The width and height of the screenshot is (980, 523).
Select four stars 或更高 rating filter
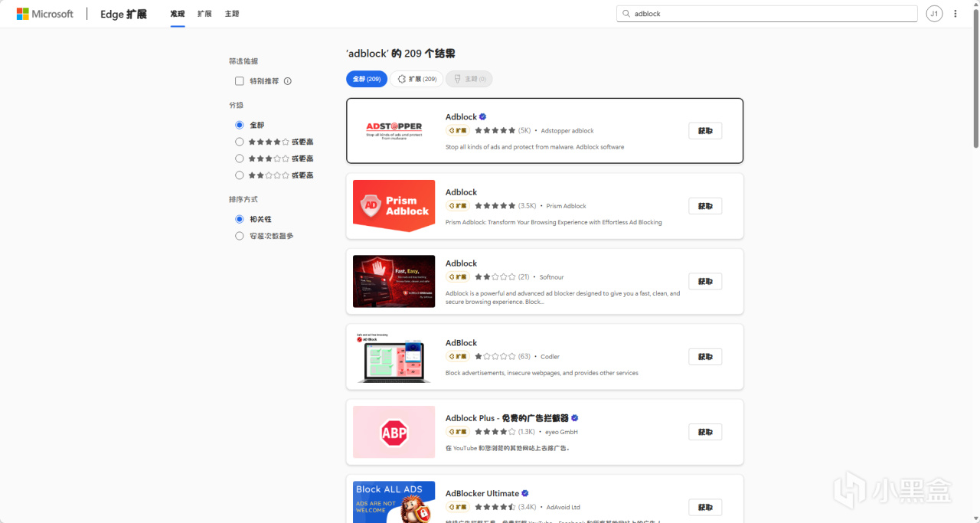coord(240,142)
